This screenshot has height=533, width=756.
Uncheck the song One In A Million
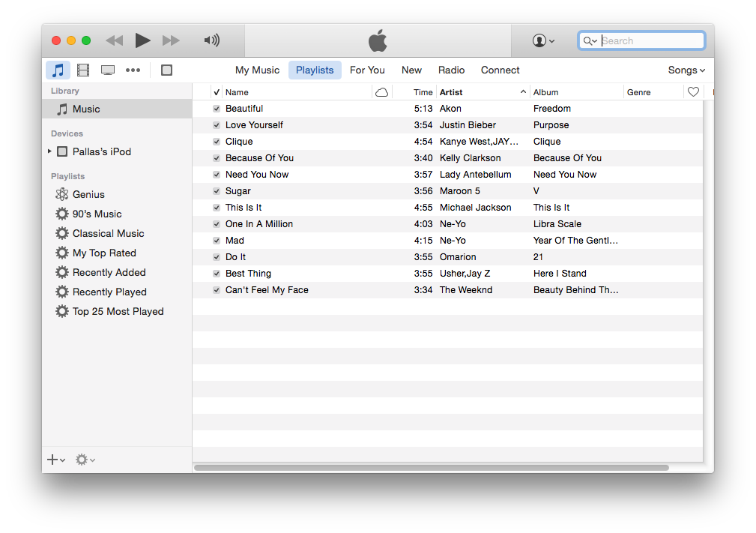[x=217, y=224]
